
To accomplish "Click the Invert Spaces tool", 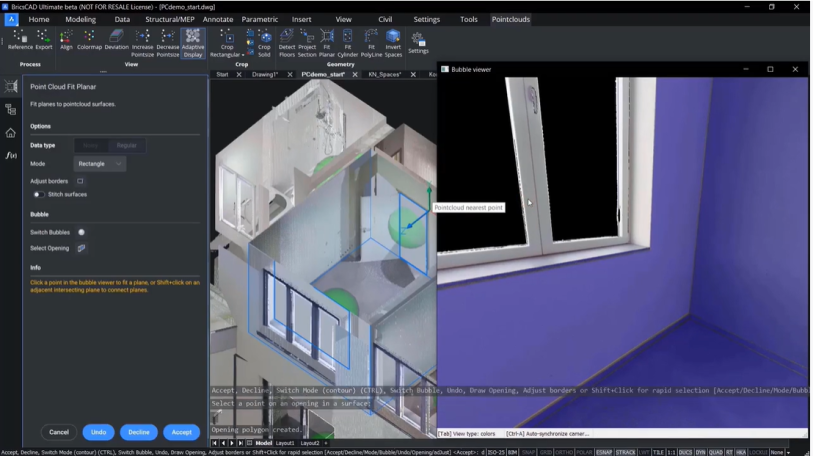I will point(393,44).
